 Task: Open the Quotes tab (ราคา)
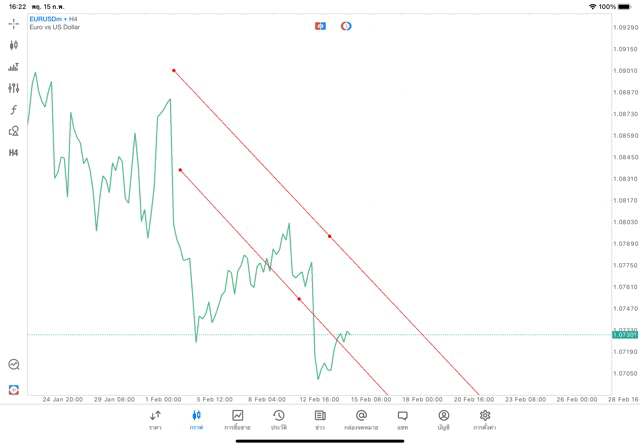[155, 419]
